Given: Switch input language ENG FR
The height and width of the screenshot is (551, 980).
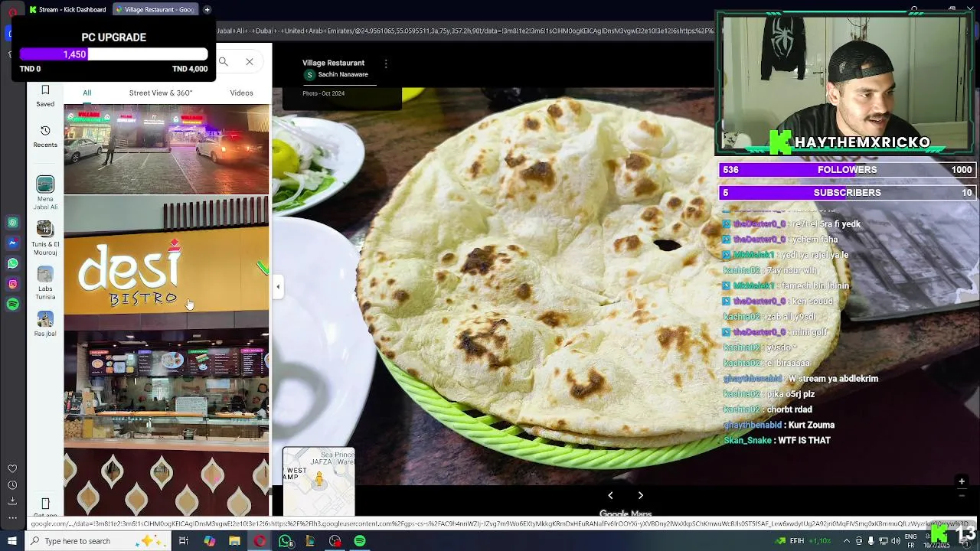Looking at the screenshot, I should [911, 541].
